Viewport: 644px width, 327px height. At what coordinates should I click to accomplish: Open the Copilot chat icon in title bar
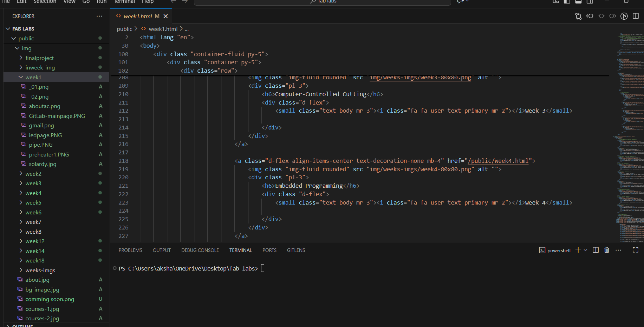460,2
